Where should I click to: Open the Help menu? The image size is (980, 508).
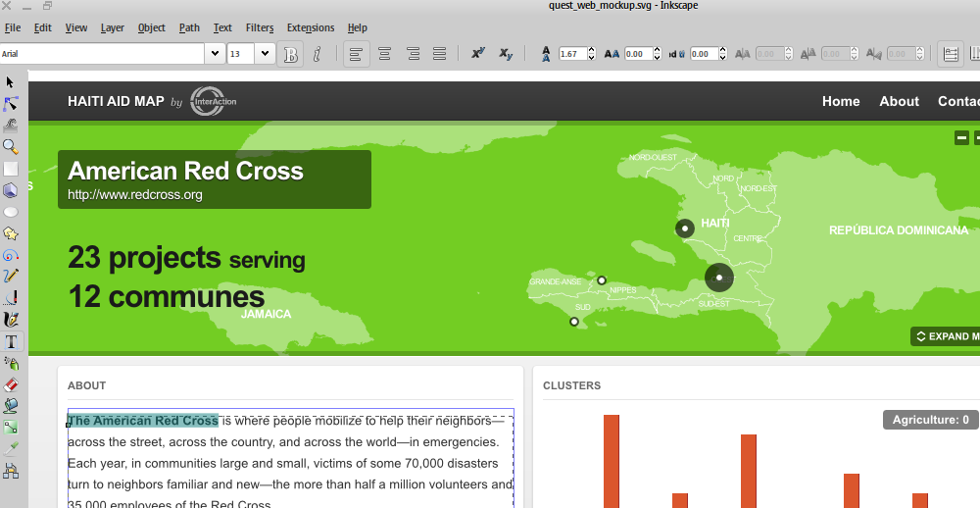tap(357, 27)
